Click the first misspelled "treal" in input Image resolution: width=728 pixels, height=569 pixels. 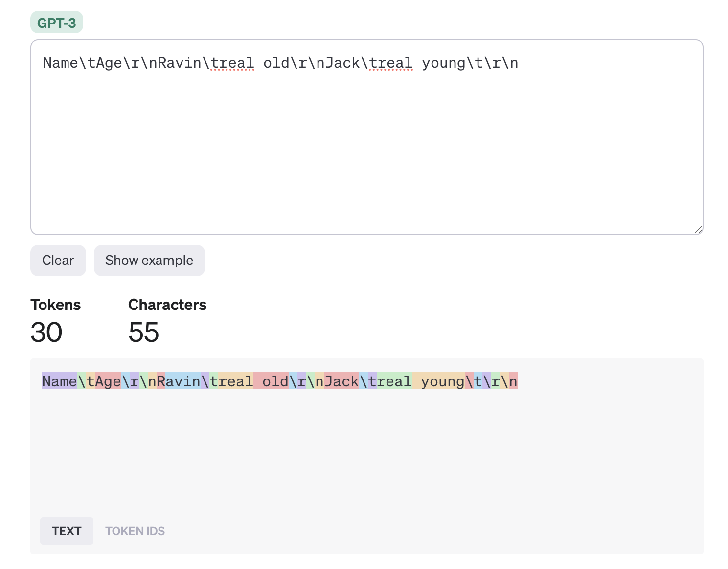coord(232,63)
